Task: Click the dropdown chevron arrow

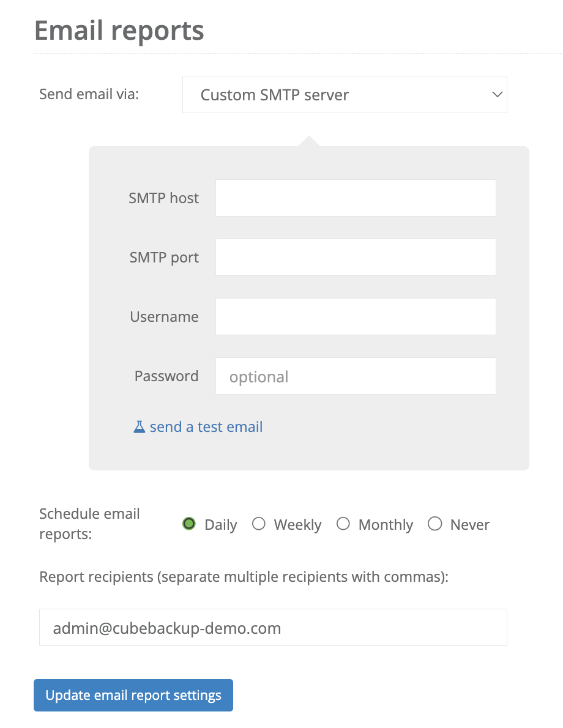Action: [x=497, y=95]
